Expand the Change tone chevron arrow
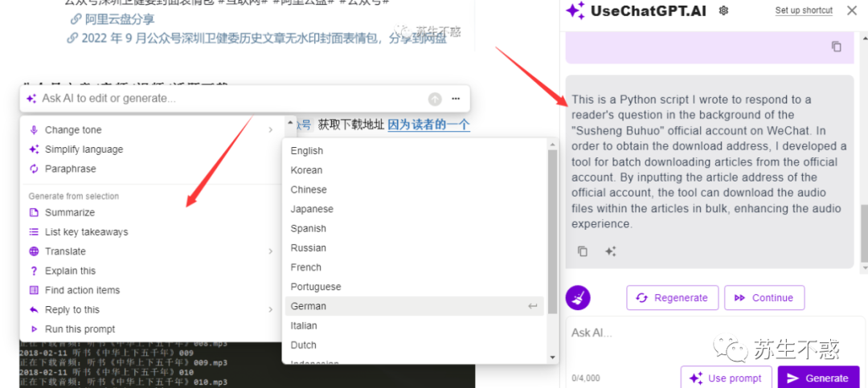The width and height of the screenshot is (868, 388). tap(271, 130)
